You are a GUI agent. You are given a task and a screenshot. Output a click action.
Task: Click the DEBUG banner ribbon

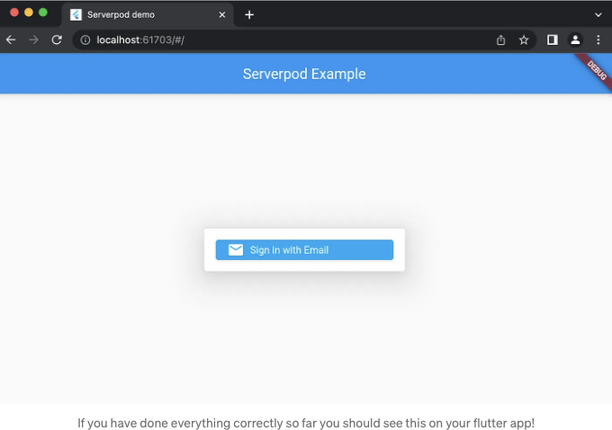[x=595, y=70]
